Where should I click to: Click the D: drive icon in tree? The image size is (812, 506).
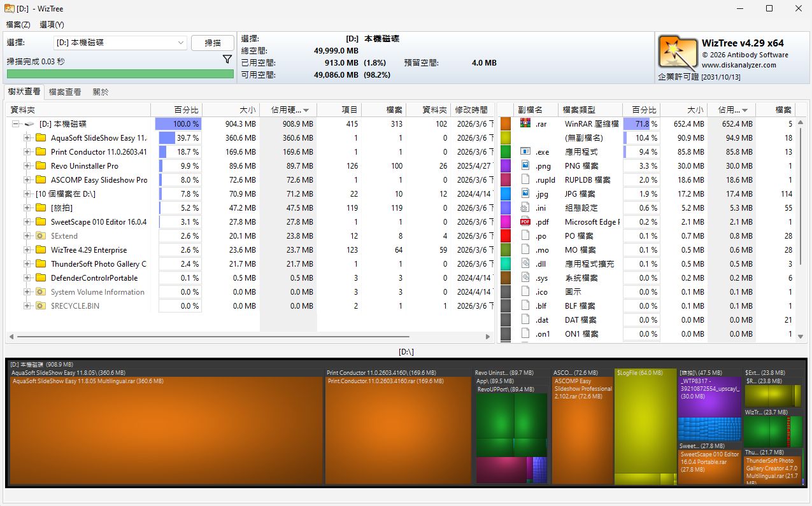tap(29, 124)
